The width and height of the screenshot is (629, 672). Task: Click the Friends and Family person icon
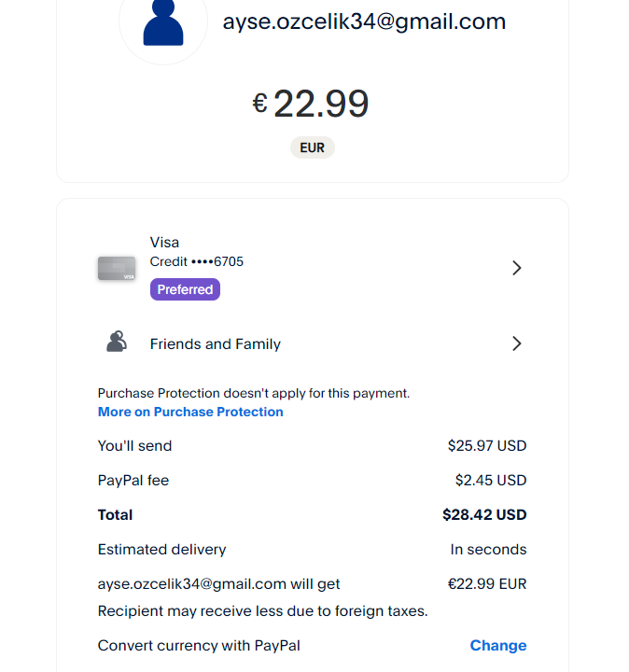tap(116, 343)
